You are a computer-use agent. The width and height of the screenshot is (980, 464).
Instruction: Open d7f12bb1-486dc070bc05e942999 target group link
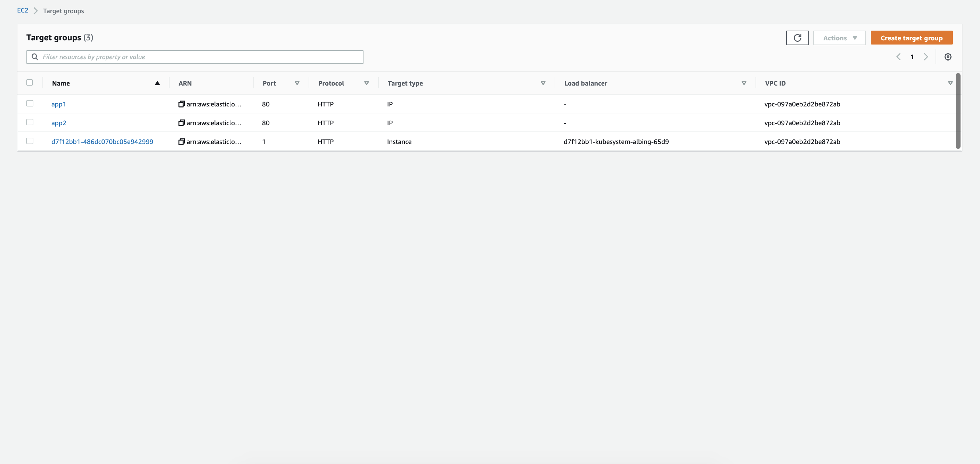coord(102,142)
